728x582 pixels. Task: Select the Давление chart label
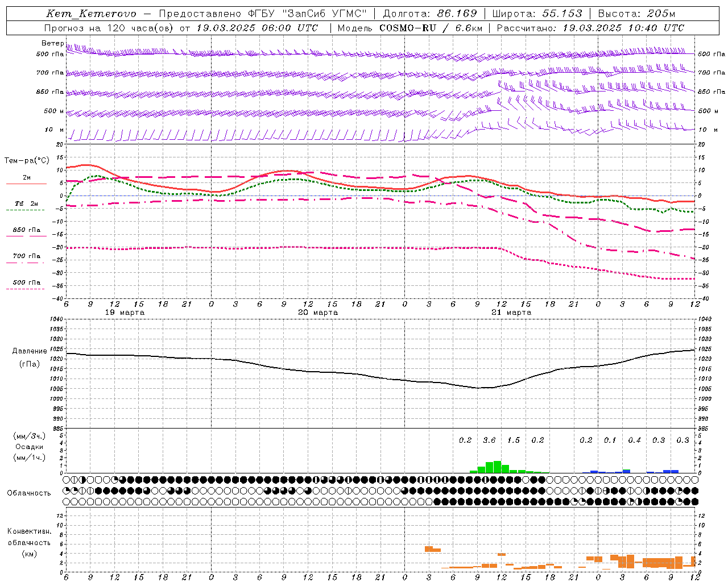(x=30, y=351)
